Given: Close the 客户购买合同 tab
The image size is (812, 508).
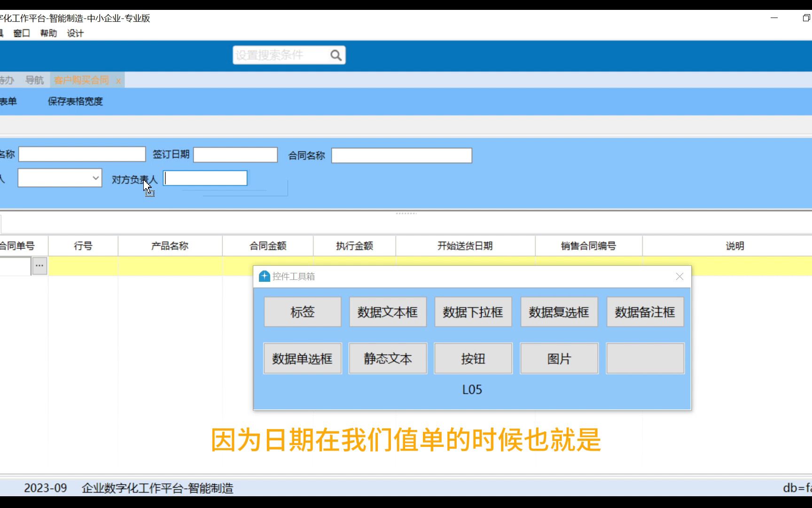Looking at the screenshot, I should (x=118, y=80).
